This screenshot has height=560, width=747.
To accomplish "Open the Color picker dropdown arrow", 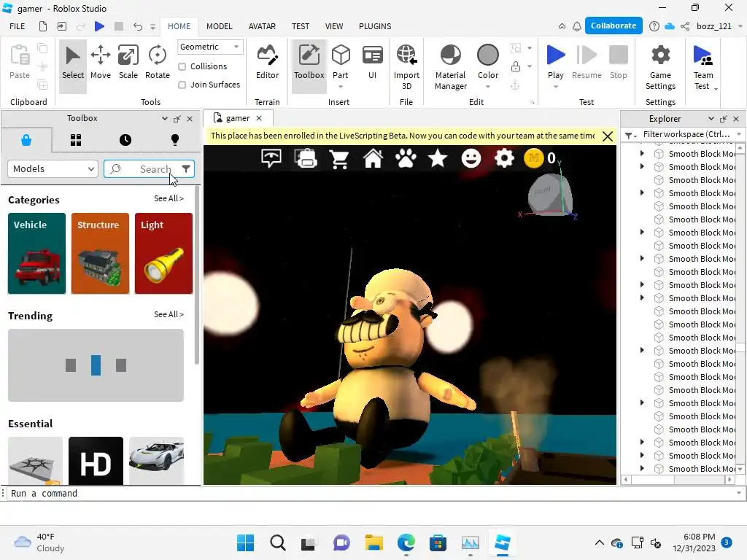I will pos(488,87).
